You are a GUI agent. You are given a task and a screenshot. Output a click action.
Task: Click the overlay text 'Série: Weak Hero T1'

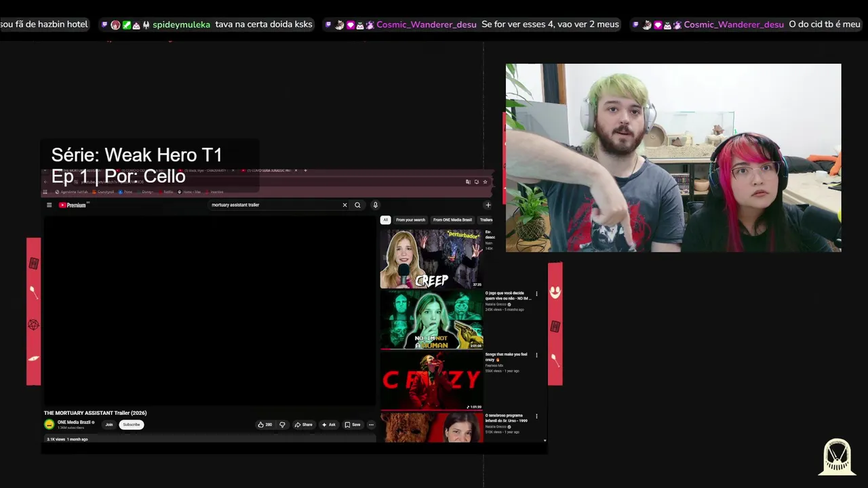point(136,155)
